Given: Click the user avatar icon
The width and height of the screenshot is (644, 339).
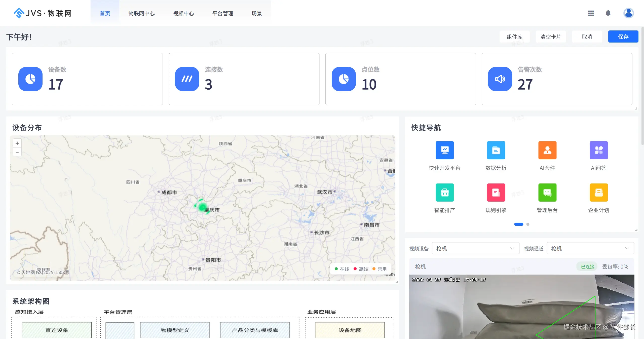Looking at the screenshot, I should tap(628, 13).
